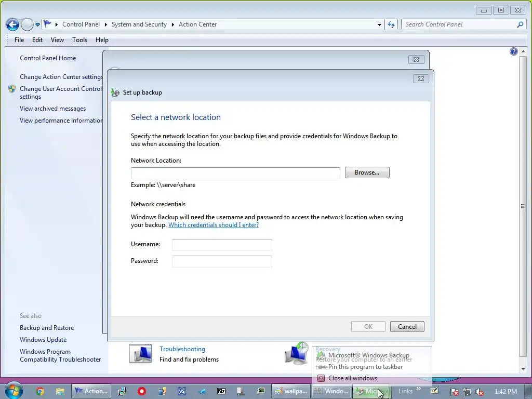
Task: Click the UAC shield icon in sidebar
Action: [12, 89]
